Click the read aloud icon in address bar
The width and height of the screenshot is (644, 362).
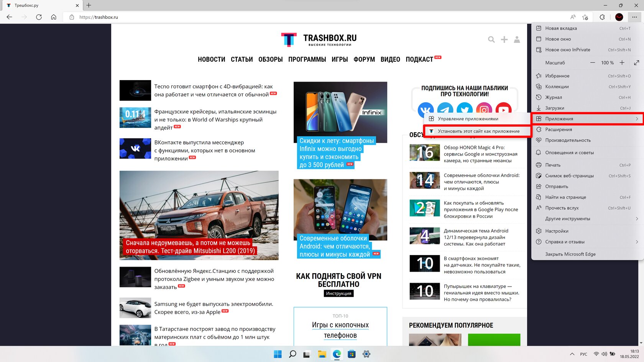coord(573,17)
